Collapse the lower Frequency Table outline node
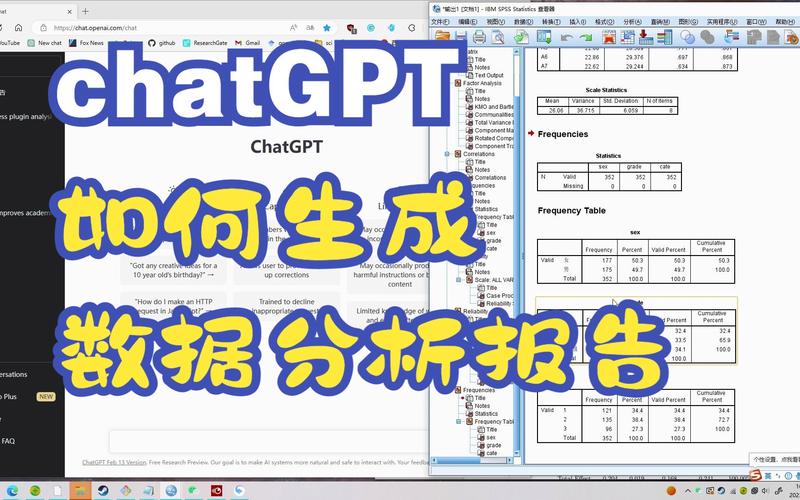The height and width of the screenshot is (500, 800). coord(458,421)
